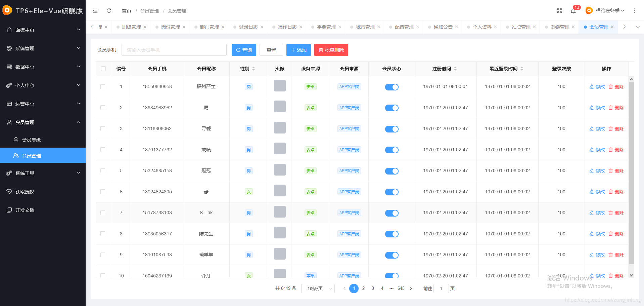
Task: Delete member 18884968962 with 删除
Action: [616, 108]
